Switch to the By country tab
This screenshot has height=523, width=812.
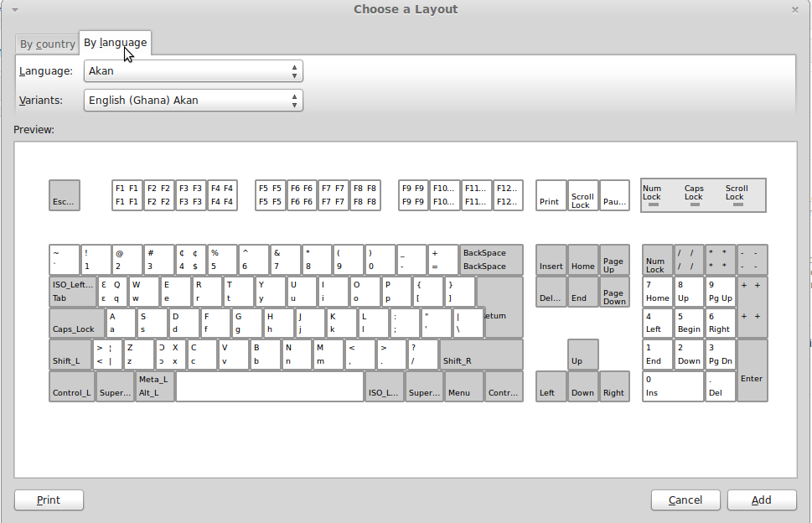coord(46,44)
